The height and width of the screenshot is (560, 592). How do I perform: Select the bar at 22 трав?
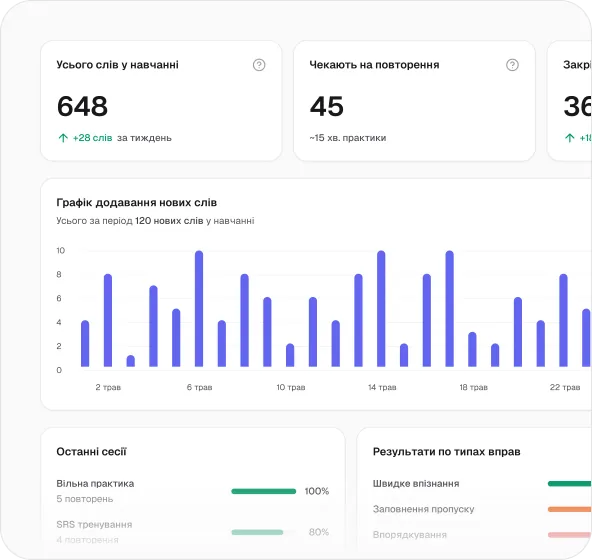click(x=563, y=320)
